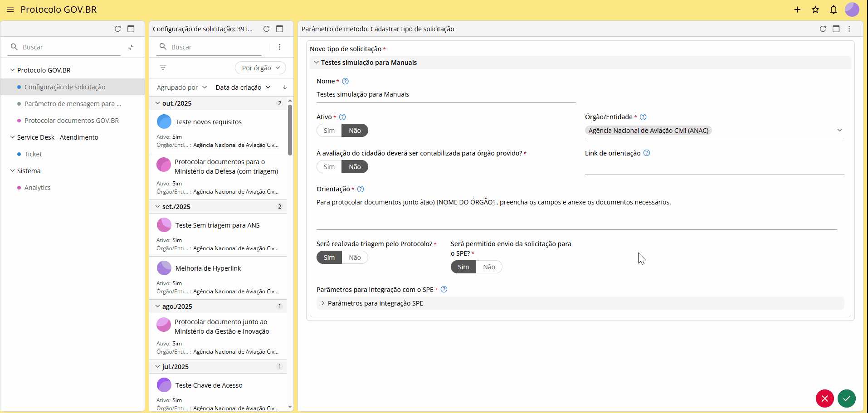
Task: Show help for Órgão/Entidade field
Action: click(x=643, y=117)
